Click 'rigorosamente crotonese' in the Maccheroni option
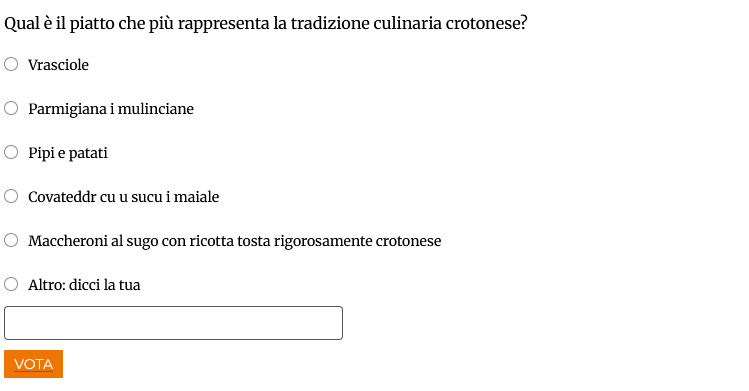 pos(357,241)
